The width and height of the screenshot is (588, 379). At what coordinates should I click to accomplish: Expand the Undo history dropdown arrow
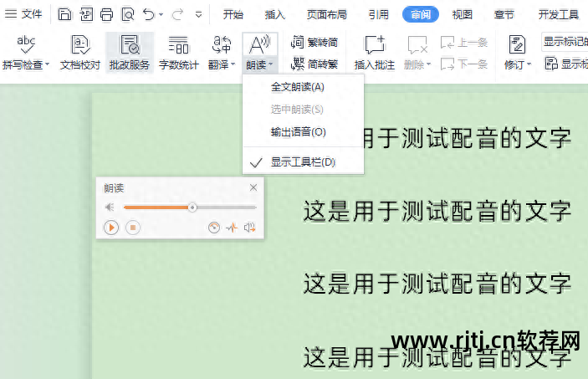click(x=161, y=15)
